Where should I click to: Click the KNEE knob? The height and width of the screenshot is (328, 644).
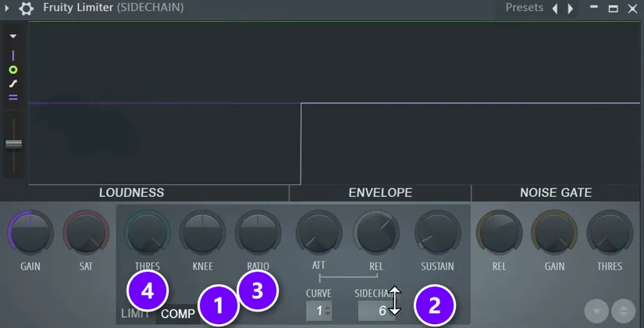(202, 233)
